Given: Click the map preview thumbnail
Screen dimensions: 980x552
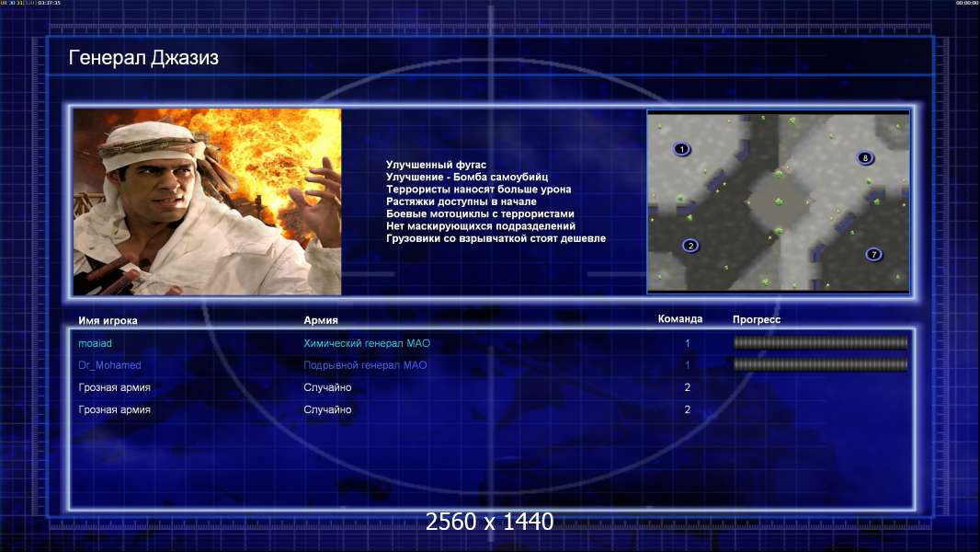Looking at the screenshot, I should [778, 201].
